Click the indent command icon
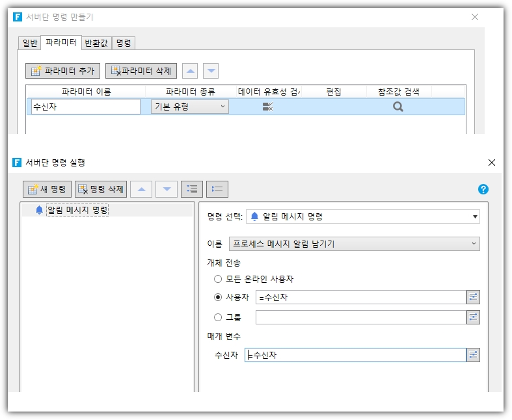Screen dimensions: 512x420 pos(191,189)
